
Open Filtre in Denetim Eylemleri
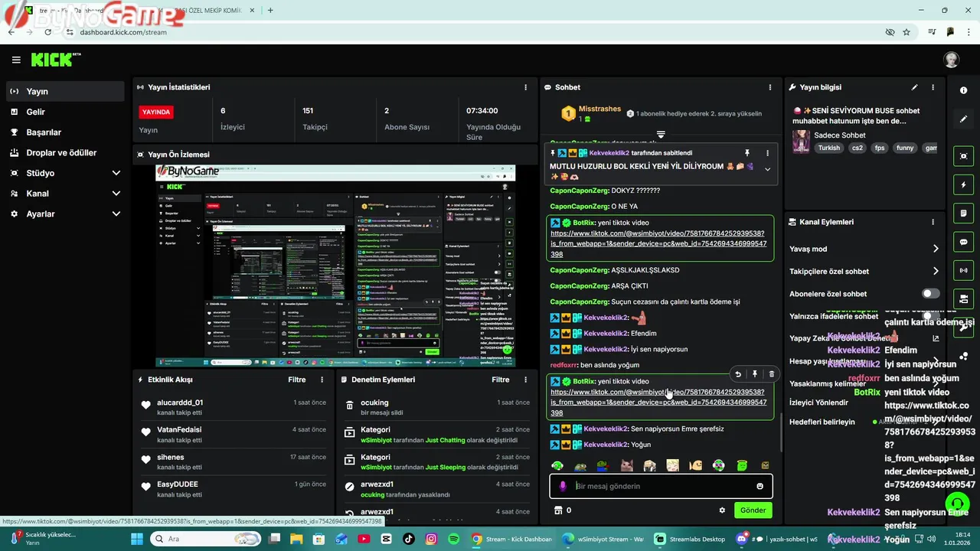[x=500, y=380]
